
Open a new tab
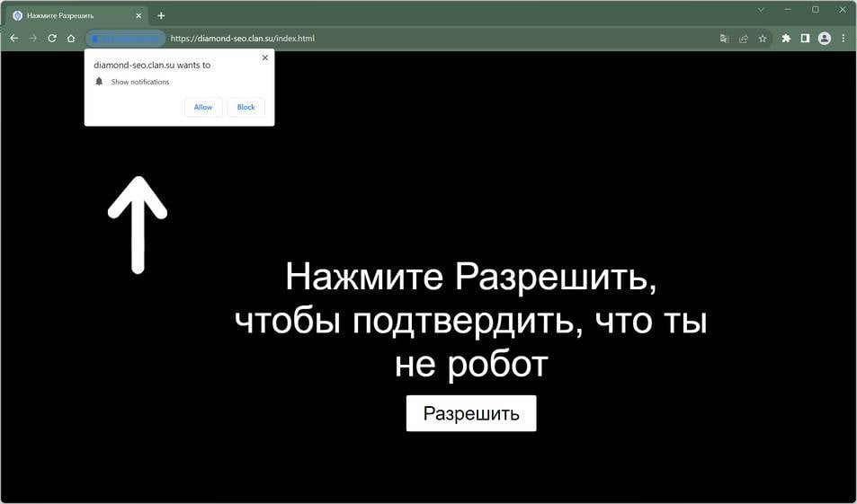(x=161, y=16)
